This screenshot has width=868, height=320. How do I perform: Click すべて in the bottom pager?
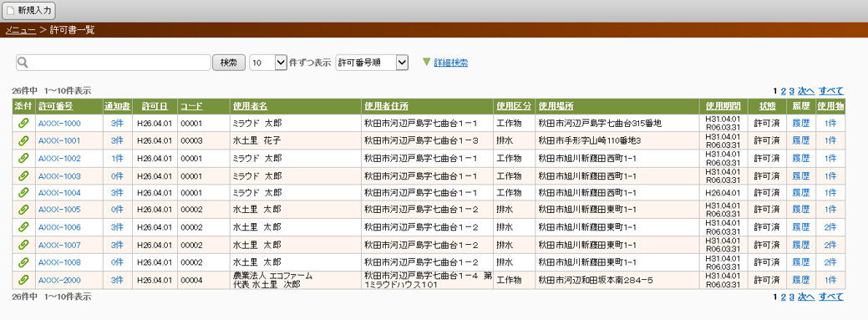click(831, 297)
